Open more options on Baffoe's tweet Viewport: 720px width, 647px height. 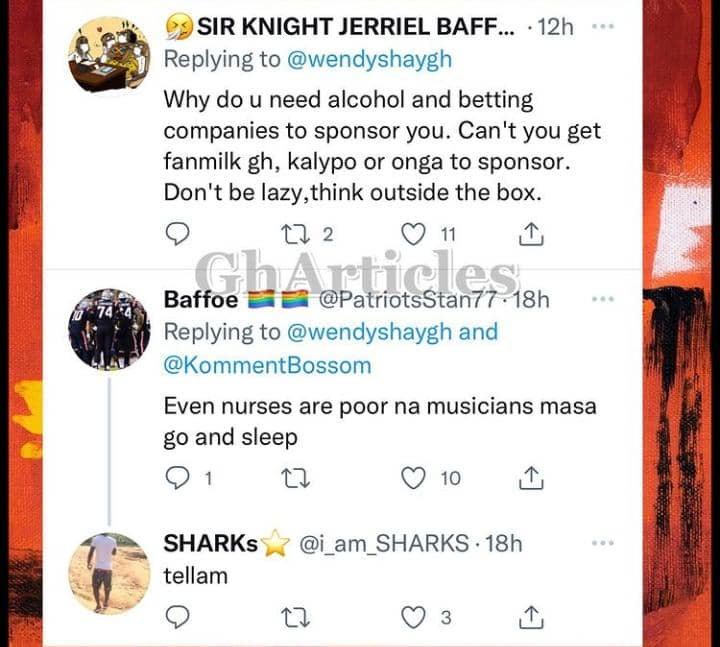point(603,299)
